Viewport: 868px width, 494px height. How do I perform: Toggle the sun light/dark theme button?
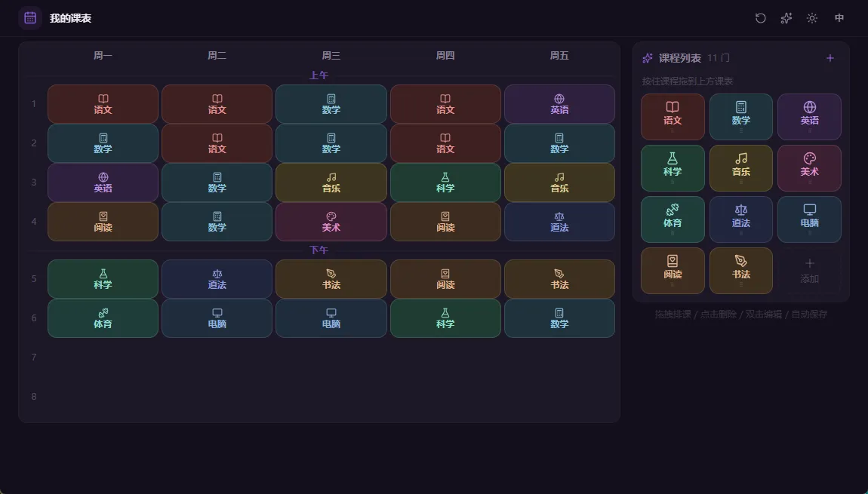pyautogui.click(x=812, y=18)
